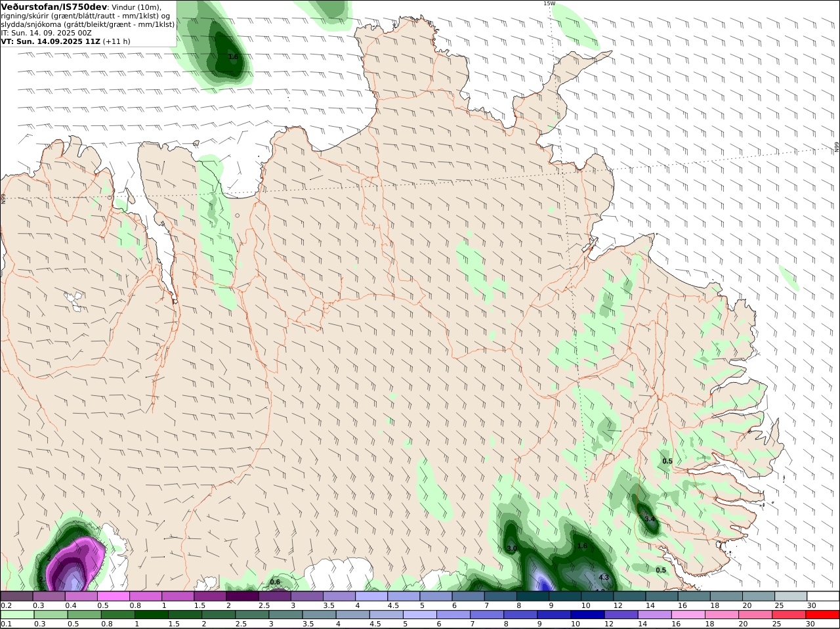This screenshot has width=840, height=629.
Task: Pick the light grey 25 swatch, upper legend row
Action: [x=791, y=596]
